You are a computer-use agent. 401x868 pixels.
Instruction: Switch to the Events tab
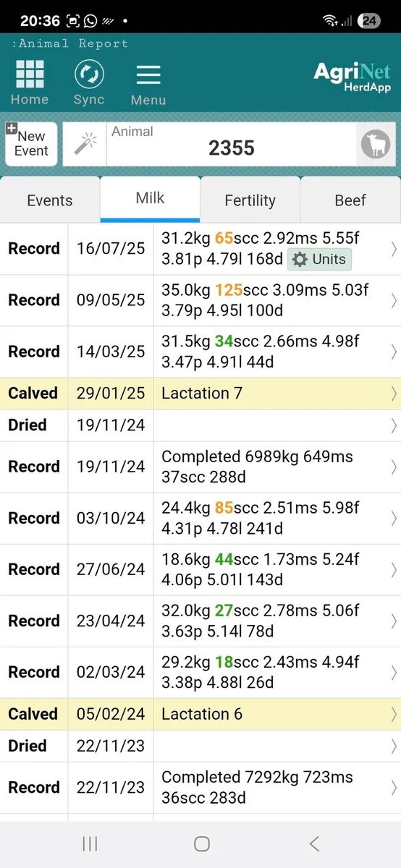tap(50, 200)
